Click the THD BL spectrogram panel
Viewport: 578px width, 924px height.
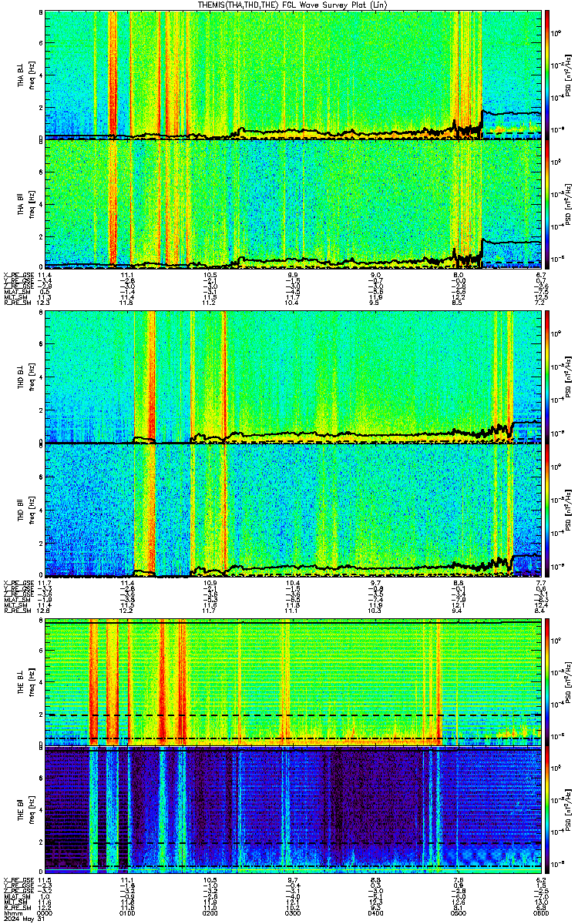tap(294, 377)
